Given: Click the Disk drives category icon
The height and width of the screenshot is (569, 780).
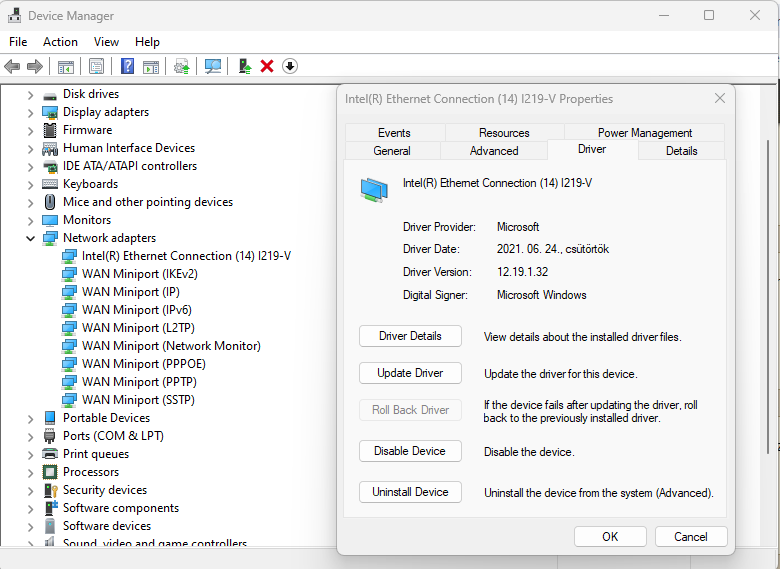Looking at the screenshot, I should [50, 95].
